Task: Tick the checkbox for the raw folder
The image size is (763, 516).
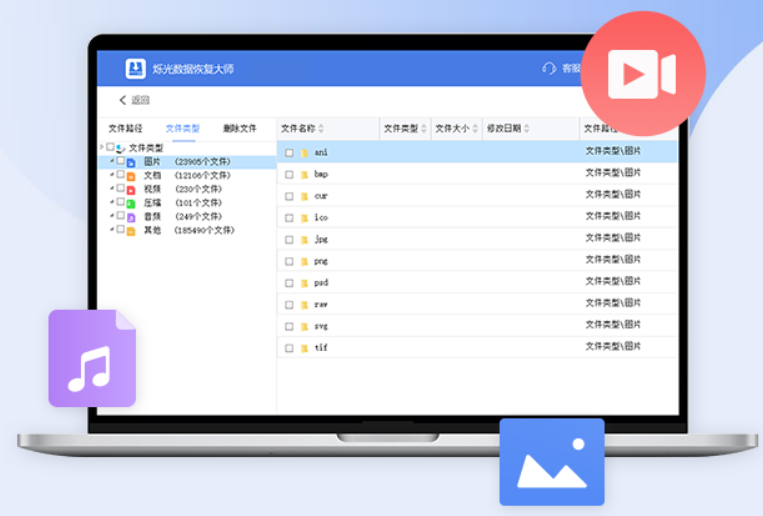Action: click(289, 305)
